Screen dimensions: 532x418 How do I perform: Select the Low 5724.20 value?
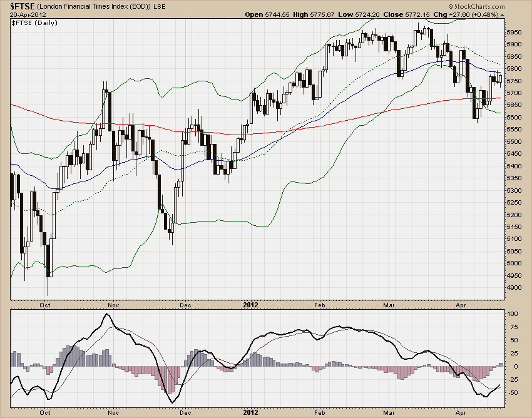(x=359, y=14)
